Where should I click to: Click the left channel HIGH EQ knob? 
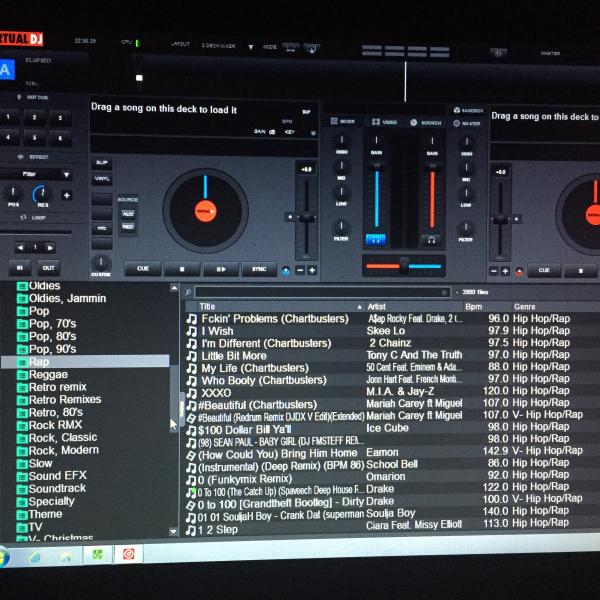[341, 141]
